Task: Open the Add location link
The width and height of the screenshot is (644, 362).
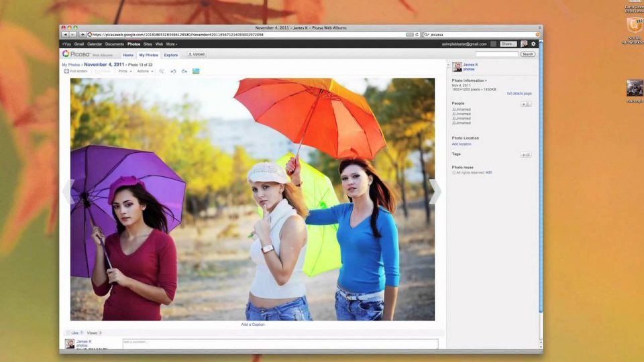Action: coord(462,143)
